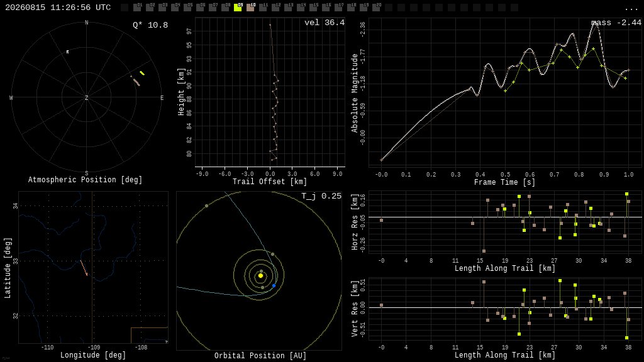Screen dimensions: 644x362
Task: Click the Frame Time [s] axis label
Action: point(505,182)
